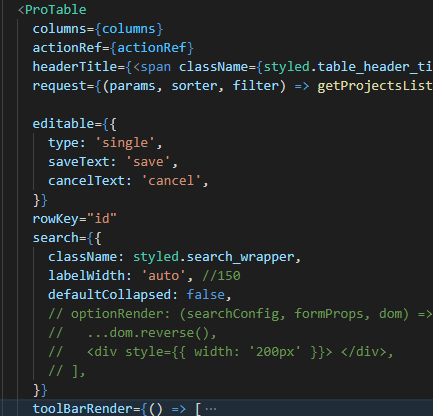Click the //150 comment
Screen dimensions: 433x416
coord(221,276)
